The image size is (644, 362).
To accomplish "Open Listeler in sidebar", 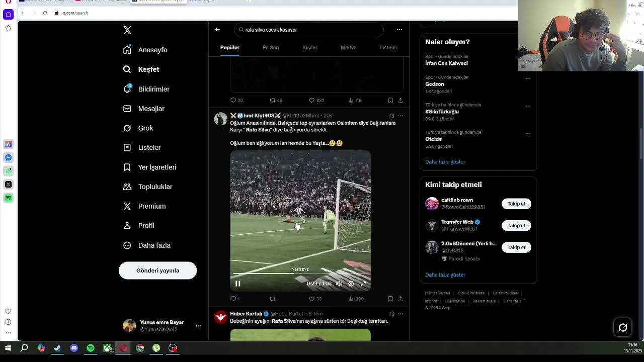I will pos(142,147).
